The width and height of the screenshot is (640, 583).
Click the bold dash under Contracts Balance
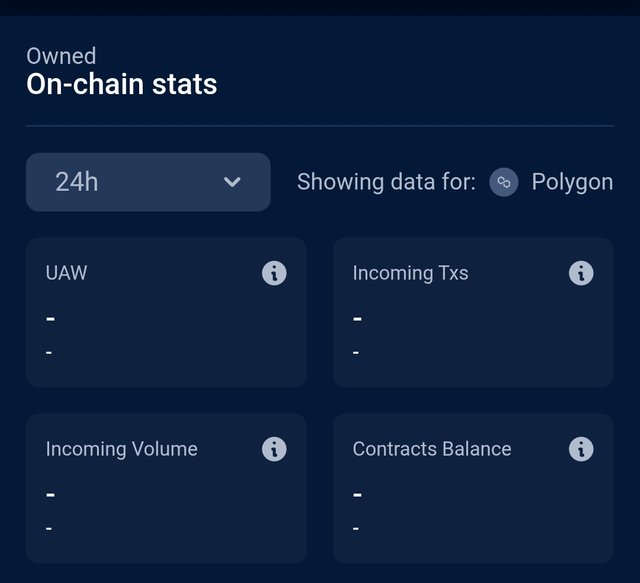coord(357,495)
